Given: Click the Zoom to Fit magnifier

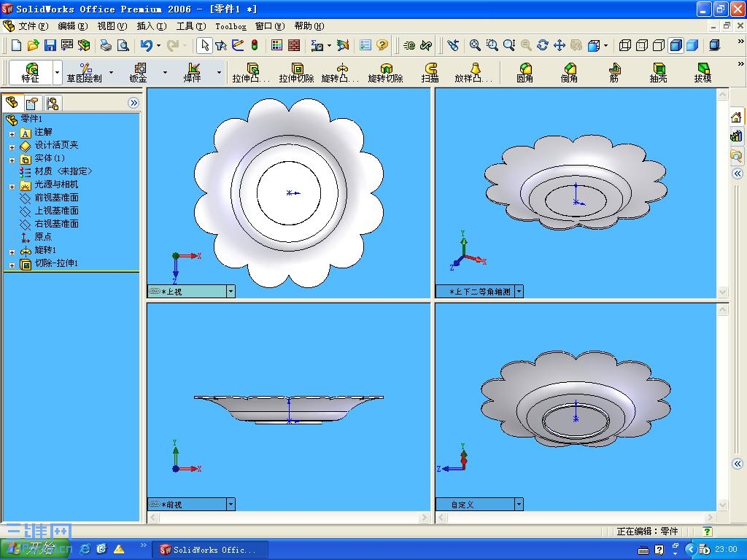Looking at the screenshot, I should [x=474, y=45].
